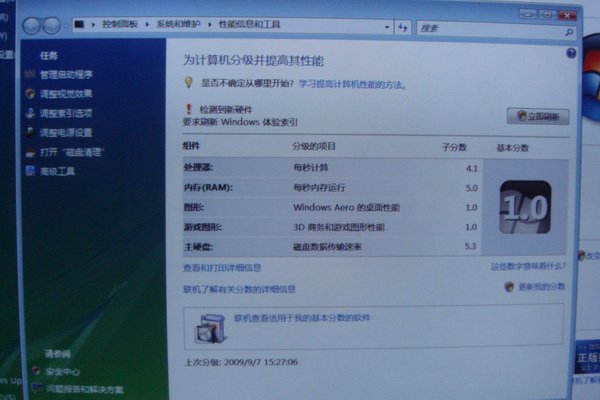Click the icon beside 高级工具
Screen dimensions: 600x400
coord(30,171)
